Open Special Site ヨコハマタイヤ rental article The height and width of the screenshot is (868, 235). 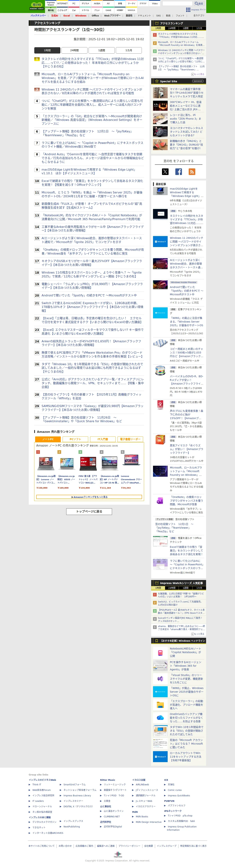(x=186, y=132)
